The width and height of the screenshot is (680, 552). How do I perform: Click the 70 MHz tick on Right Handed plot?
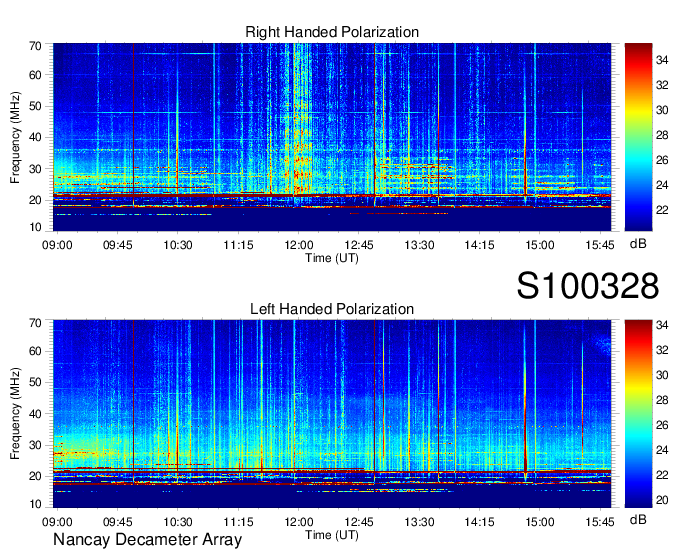point(35,46)
